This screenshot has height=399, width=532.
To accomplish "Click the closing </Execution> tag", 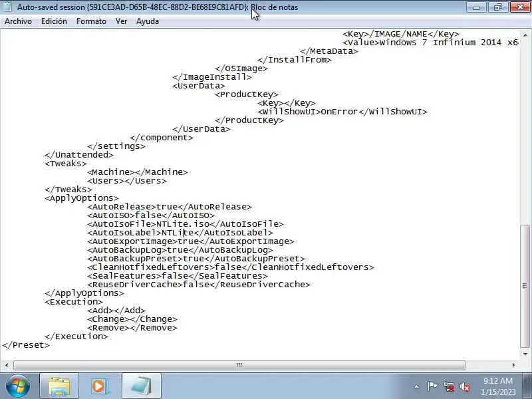I will point(76,336).
